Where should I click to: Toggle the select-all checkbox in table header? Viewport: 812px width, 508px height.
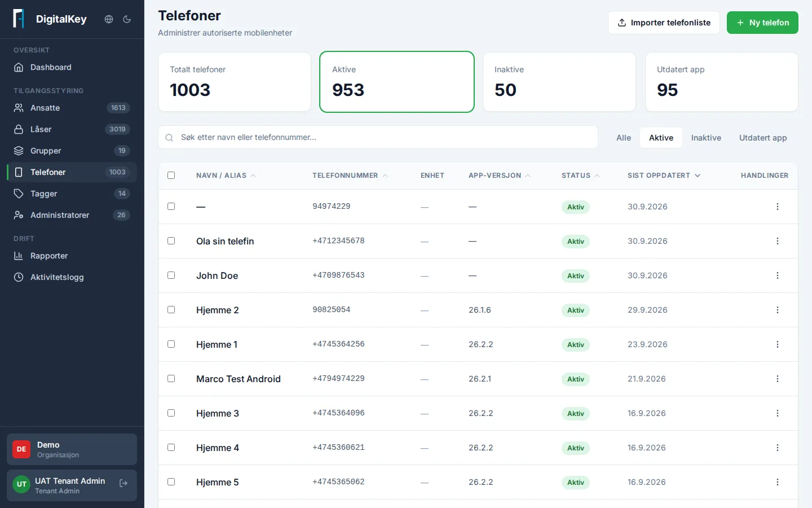pyautogui.click(x=171, y=176)
